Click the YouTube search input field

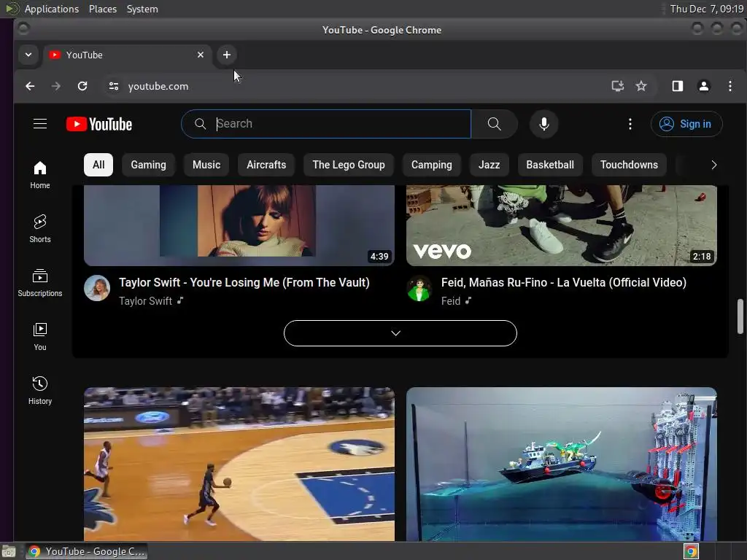tap(326, 124)
